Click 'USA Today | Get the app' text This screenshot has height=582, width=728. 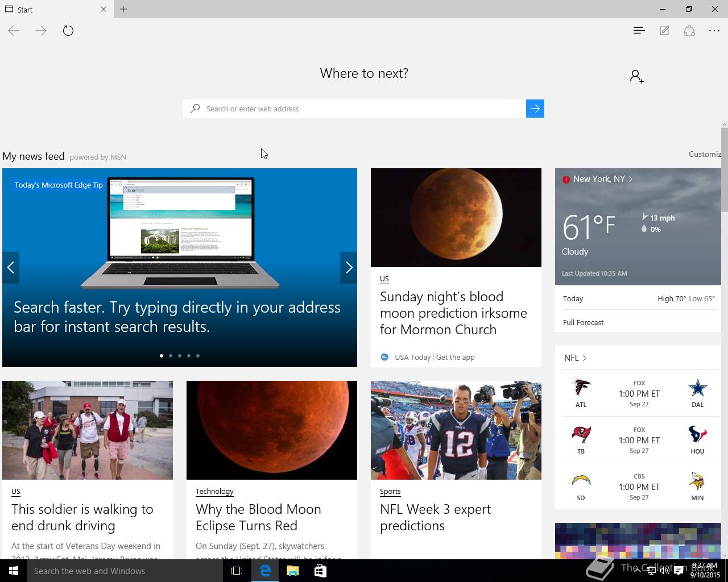pos(435,357)
